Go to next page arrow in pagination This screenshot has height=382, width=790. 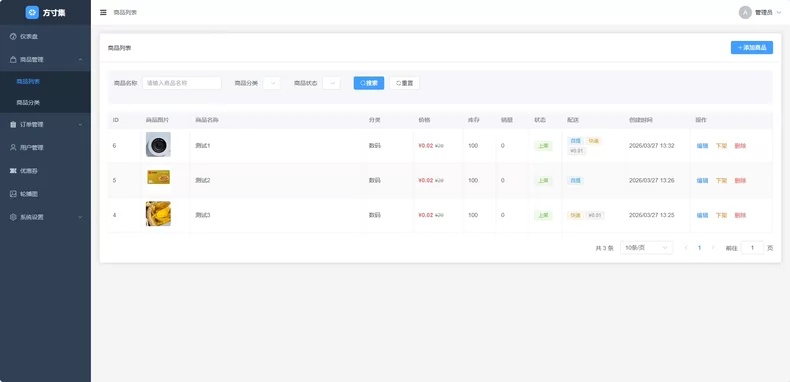coord(712,248)
